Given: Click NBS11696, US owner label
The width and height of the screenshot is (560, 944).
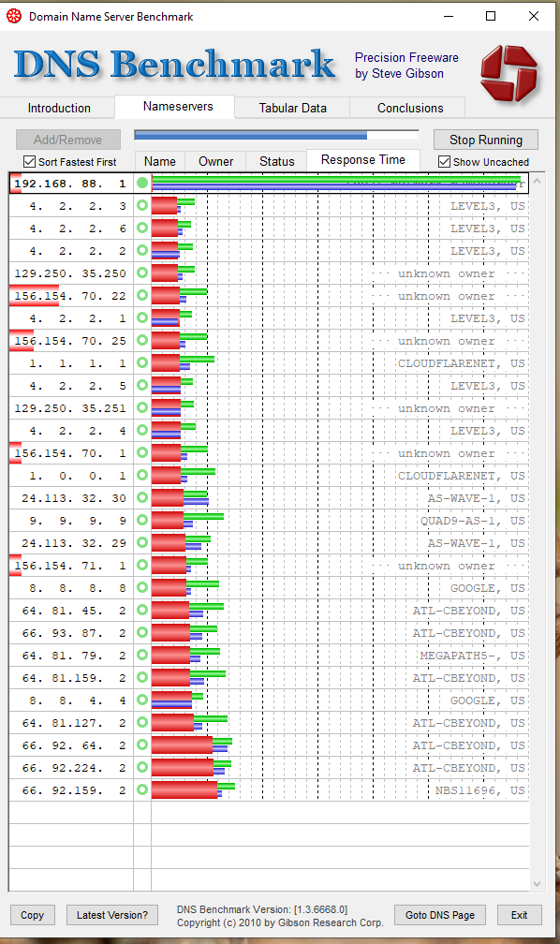Looking at the screenshot, I should 479,790.
